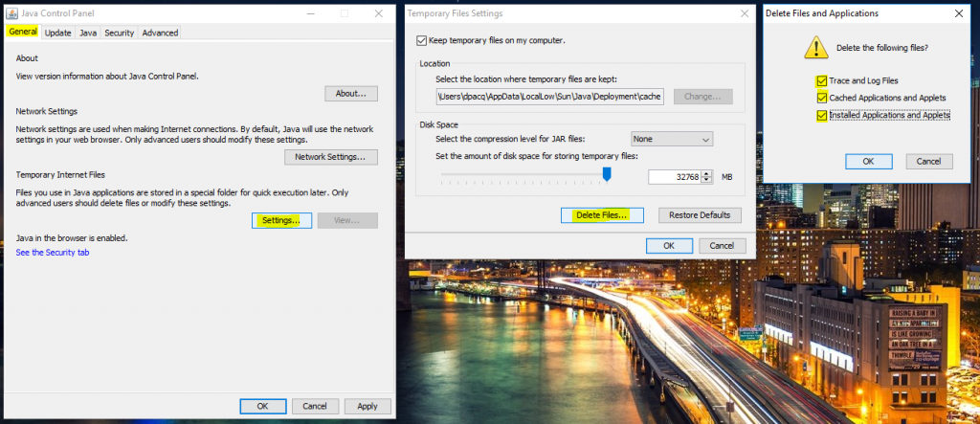
Task: Click Settings... under Temporary Internet Files
Action: [281, 220]
